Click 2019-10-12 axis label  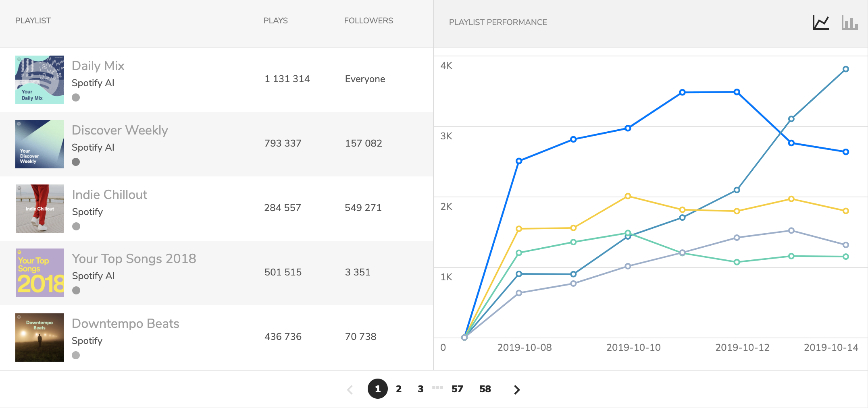(742, 348)
